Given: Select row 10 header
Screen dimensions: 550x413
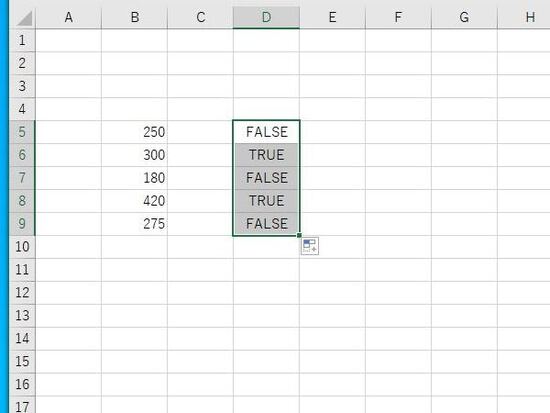Looking at the screenshot, I should tap(22, 247).
